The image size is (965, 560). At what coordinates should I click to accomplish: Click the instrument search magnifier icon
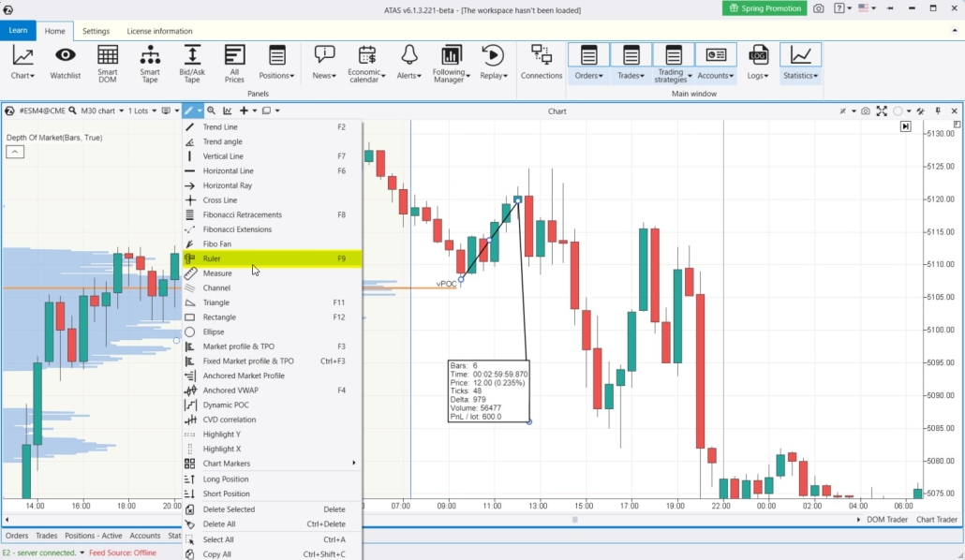(72, 111)
